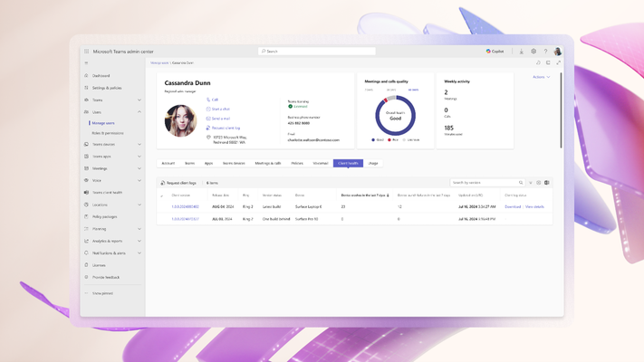Open the Usage tab
Image resolution: width=644 pixels, height=362 pixels.
click(x=373, y=163)
